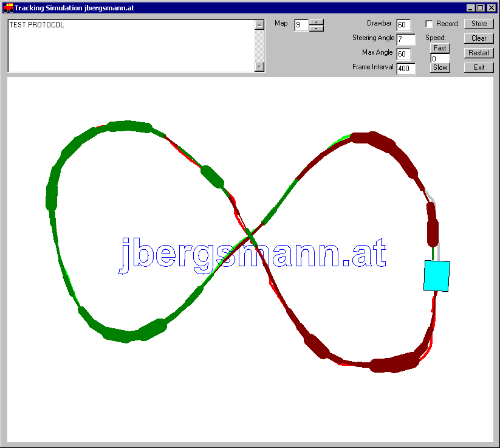Click the Speed value field
Screen dimensions: 500x448
click(x=440, y=58)
